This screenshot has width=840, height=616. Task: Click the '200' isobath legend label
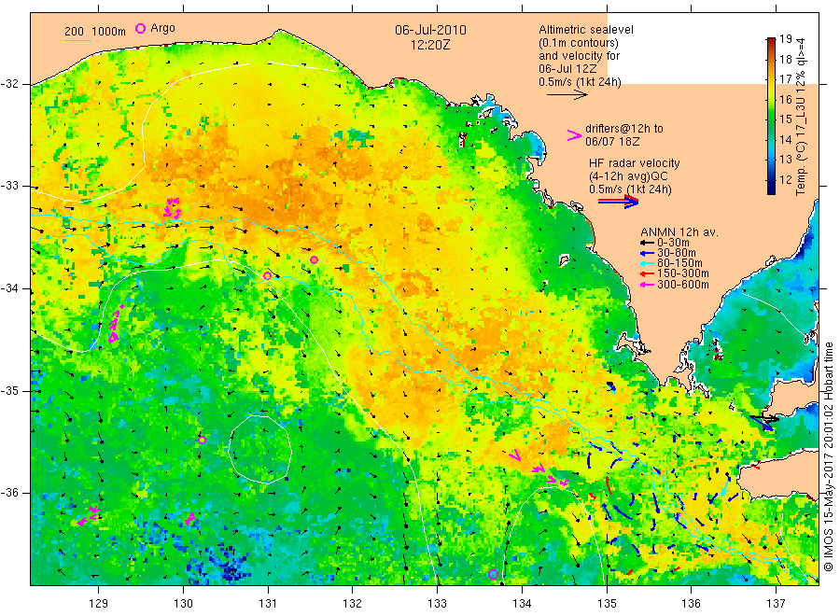click(x=74, y=31)
